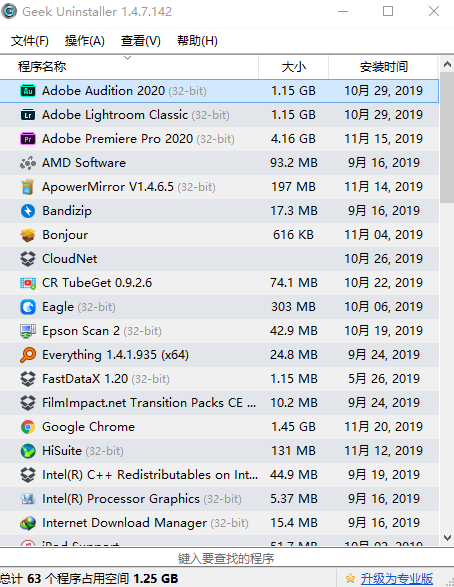Screen dimensions: 454x587
Task: Click the 10月 06, 2019 date cell
Action: (384, 307)
